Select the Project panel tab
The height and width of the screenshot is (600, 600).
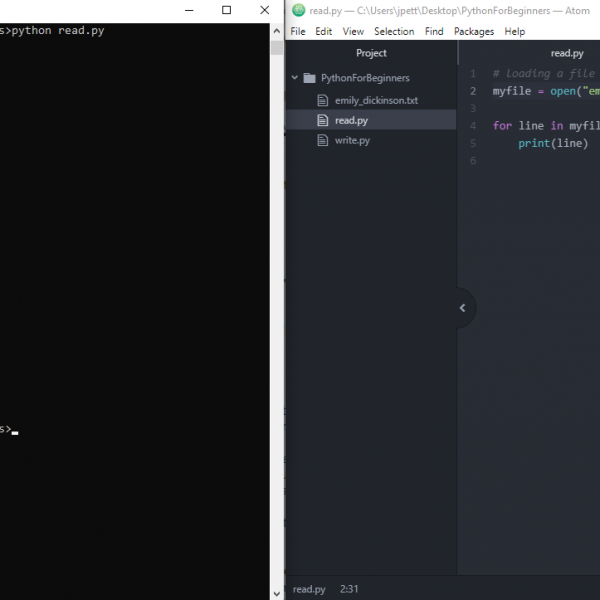point(371,53)
